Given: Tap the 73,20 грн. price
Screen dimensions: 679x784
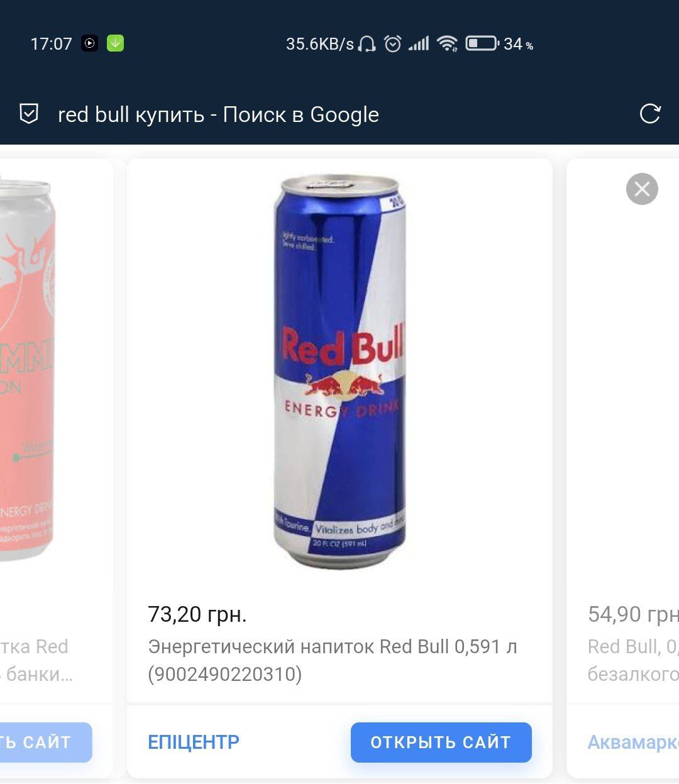Looking at the screenshot, I should pos(197,614).
